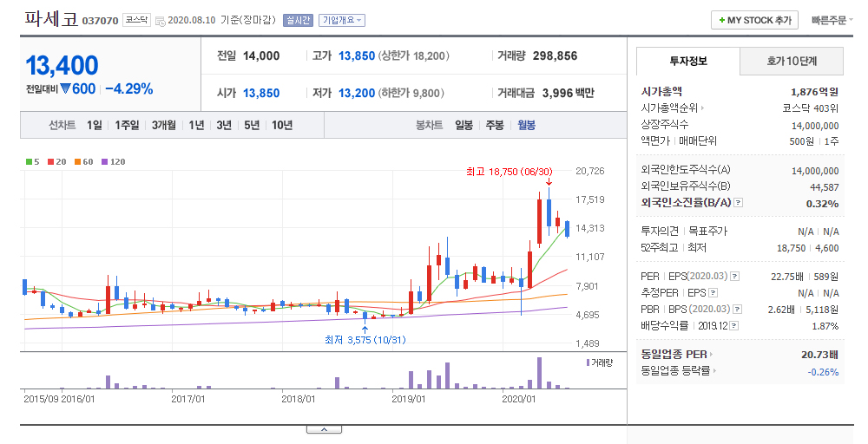Screen dimensions: 868x444
Task: Click the 코스닥 market badge
Action: click(x=136, y=20)
